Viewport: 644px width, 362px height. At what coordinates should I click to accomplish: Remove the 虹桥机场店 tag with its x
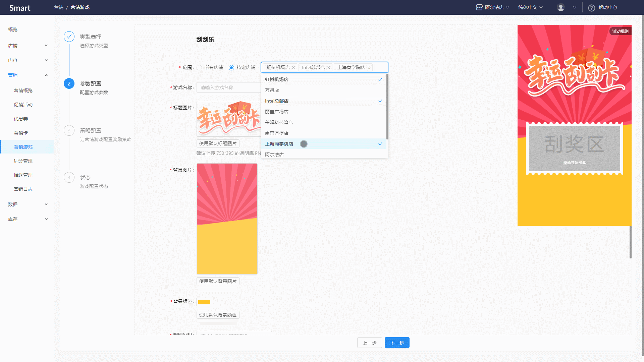(293, 68)
